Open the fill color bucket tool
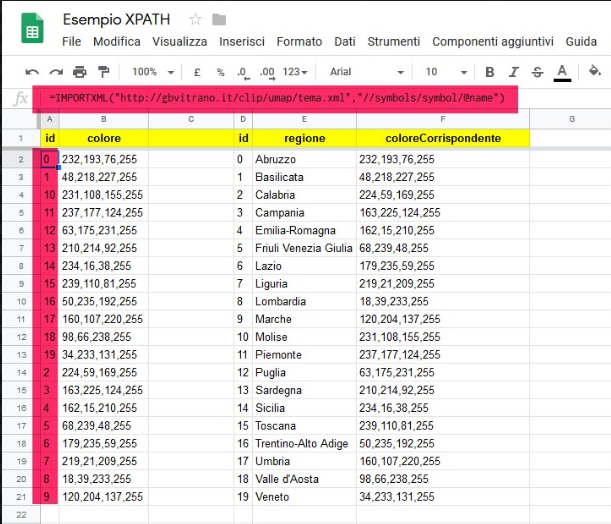 595,72
